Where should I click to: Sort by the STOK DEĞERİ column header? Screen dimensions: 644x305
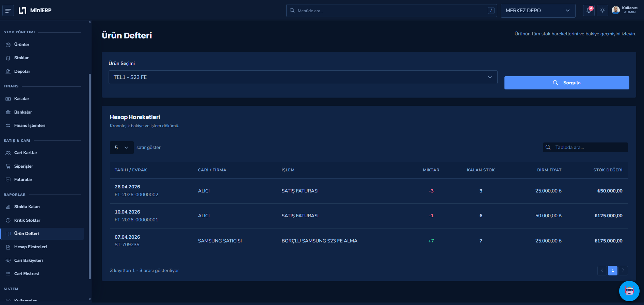[x=608, y=170]
